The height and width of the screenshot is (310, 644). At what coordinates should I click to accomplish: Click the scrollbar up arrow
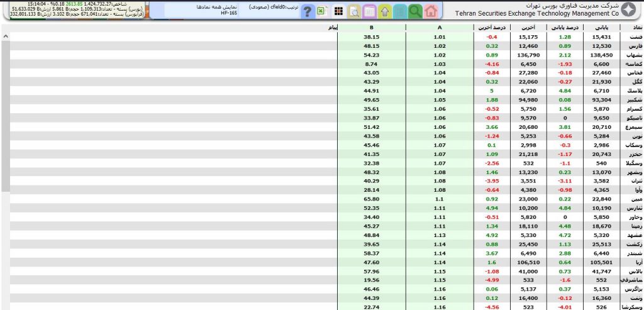(6, 36)
